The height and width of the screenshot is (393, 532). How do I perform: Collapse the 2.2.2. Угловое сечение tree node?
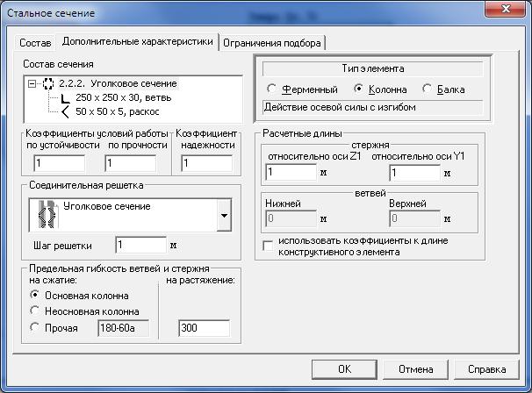click(32, 83)
